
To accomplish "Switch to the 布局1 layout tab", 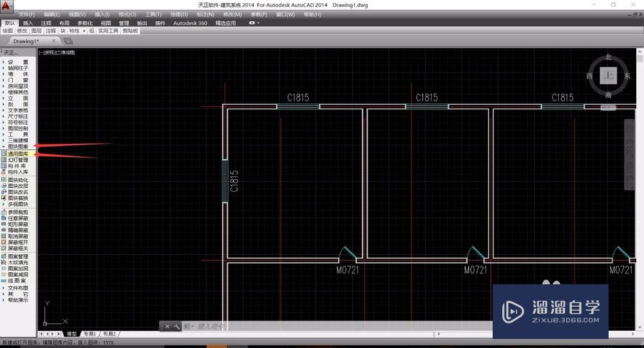I will (x=90, y=334).
